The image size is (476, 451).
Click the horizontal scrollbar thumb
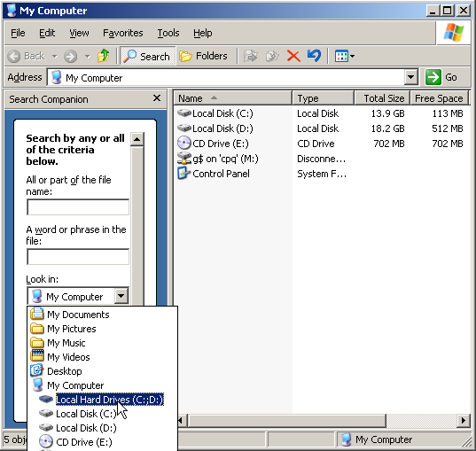click(x=287, y=420)
